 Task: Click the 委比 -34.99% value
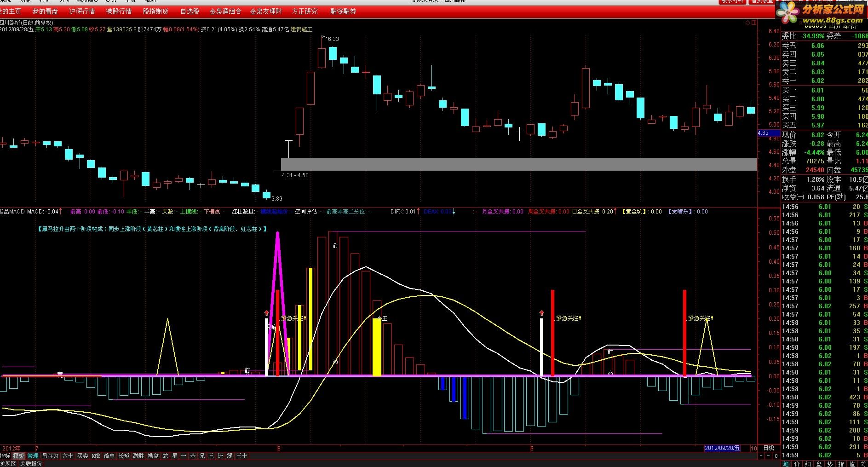tap(812, 36)
